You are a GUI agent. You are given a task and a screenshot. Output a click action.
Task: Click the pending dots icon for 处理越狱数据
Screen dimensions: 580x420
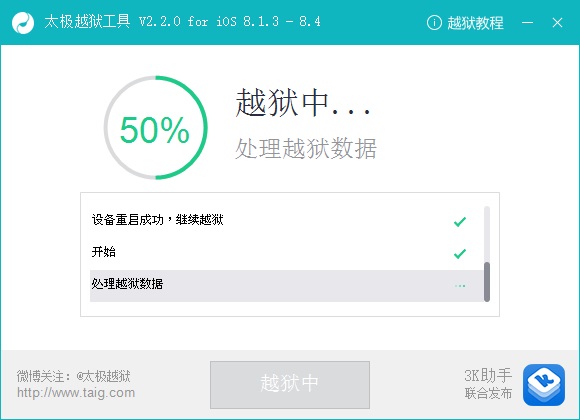click(460, 286)
